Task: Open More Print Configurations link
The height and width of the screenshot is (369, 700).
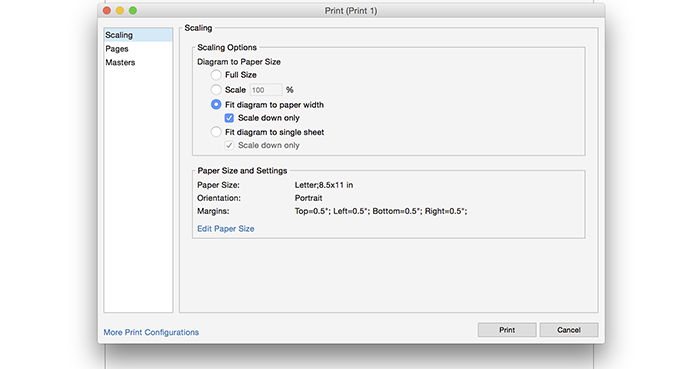Action: pyautogui.click(x=151, y=332)
